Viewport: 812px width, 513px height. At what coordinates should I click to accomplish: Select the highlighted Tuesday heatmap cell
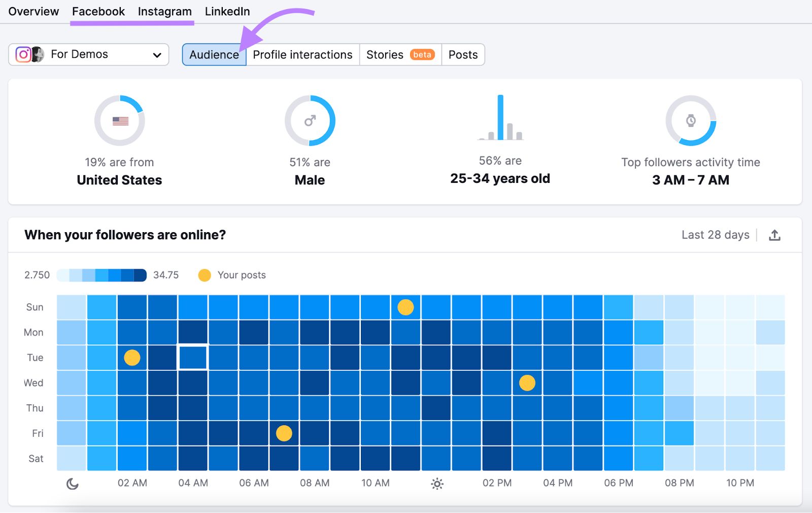point(193,358)
